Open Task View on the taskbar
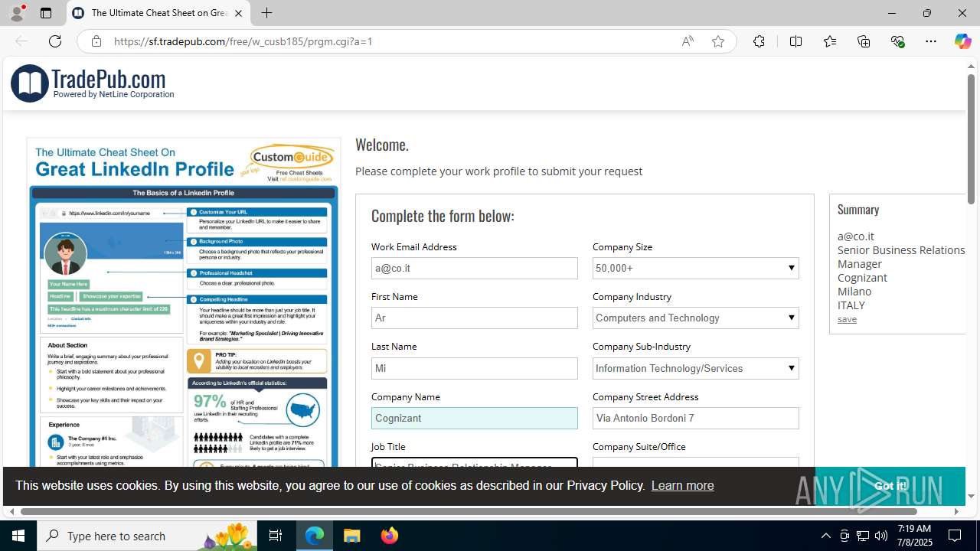980x551 pixels. pyautogui.click(x=276, y=536)
